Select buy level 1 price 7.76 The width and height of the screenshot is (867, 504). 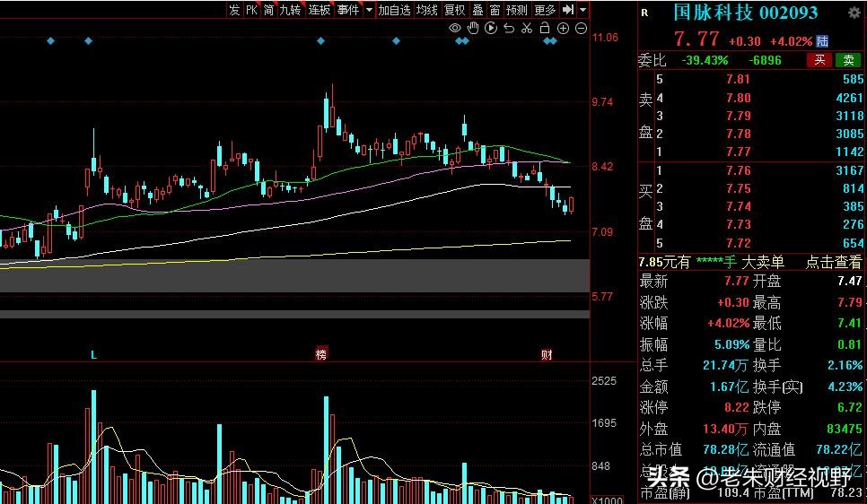pyautogui.click(x=738, y=170)
